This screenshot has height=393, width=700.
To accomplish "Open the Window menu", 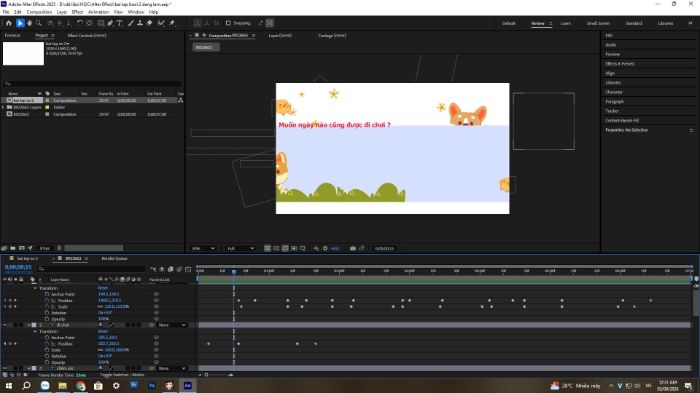I will pyautogui.click(x=136, y=12).
